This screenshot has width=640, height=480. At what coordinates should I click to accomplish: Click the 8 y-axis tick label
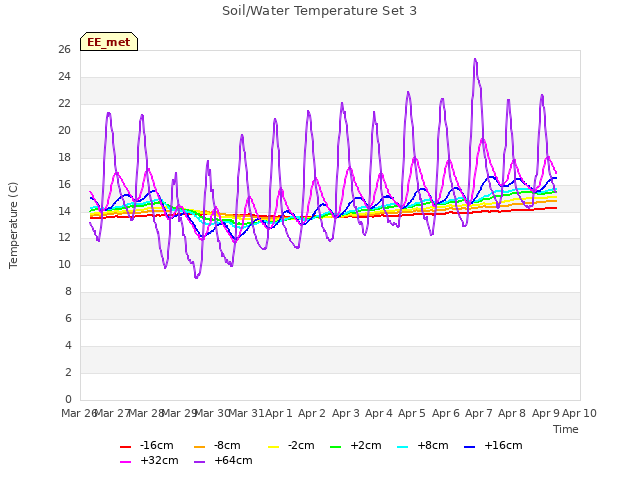point(68,291)
